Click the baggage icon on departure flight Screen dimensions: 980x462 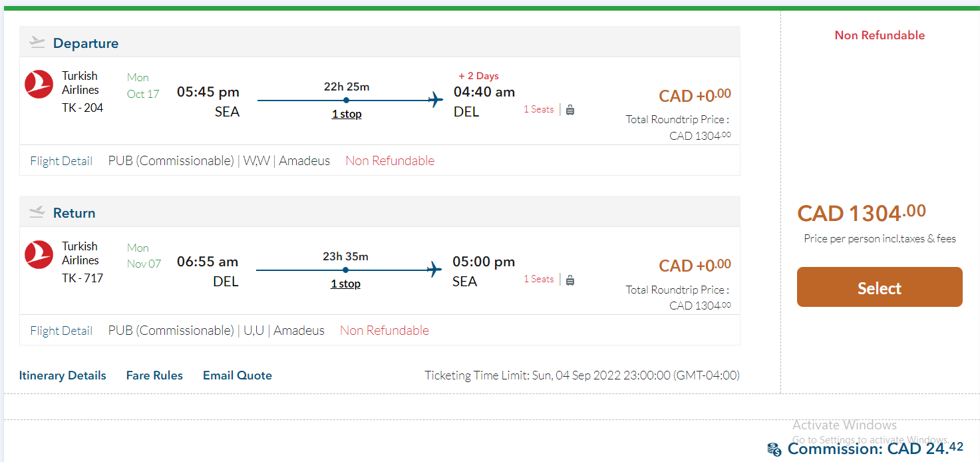(x=570, y=110)
